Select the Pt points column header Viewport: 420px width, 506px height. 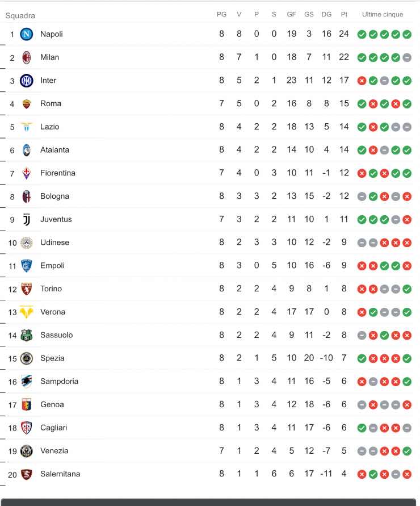(x=344, y=15)
